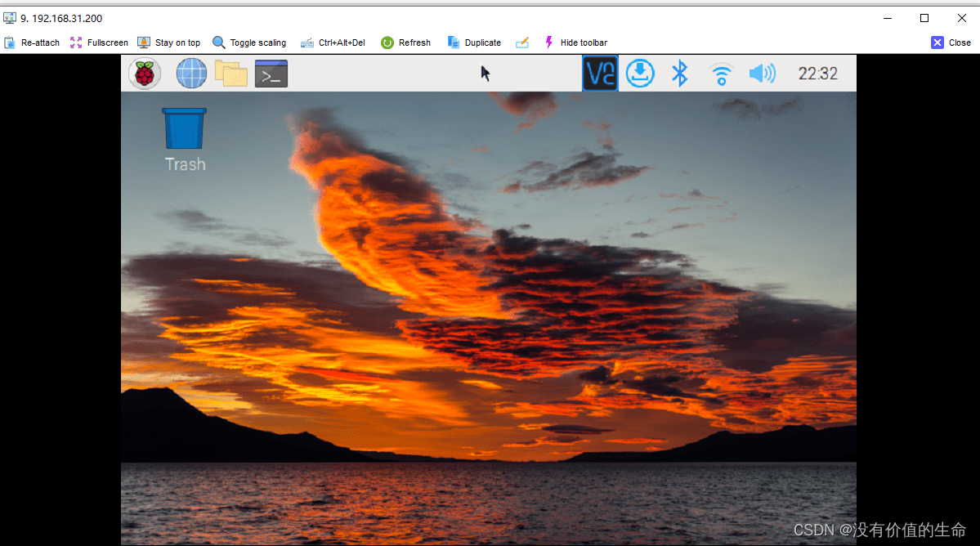Click the volume speaker icon
This screenshot has width=980, height=546.
click(762, 74)
